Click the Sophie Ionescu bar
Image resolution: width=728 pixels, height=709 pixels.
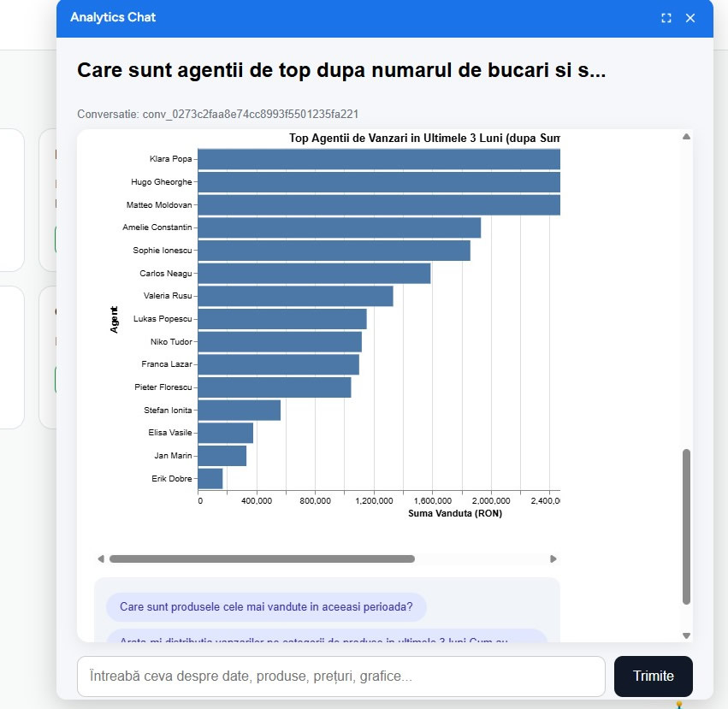(334, 251)
